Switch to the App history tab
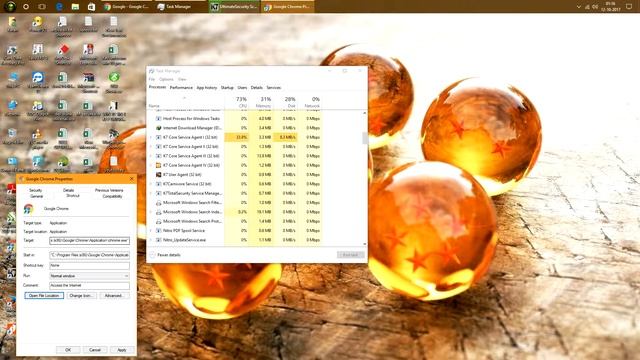640x360 pixels. point(207,88)
